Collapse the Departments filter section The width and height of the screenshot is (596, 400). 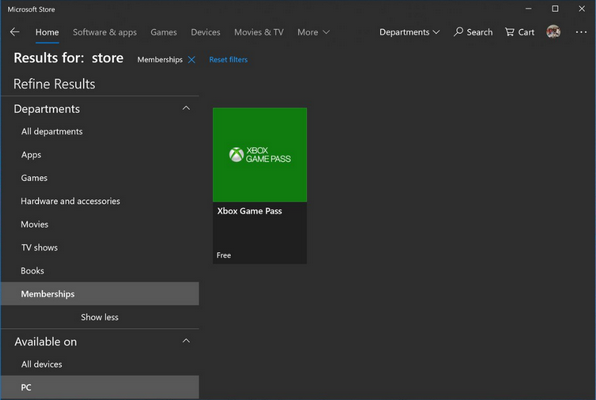click(186, 108)
